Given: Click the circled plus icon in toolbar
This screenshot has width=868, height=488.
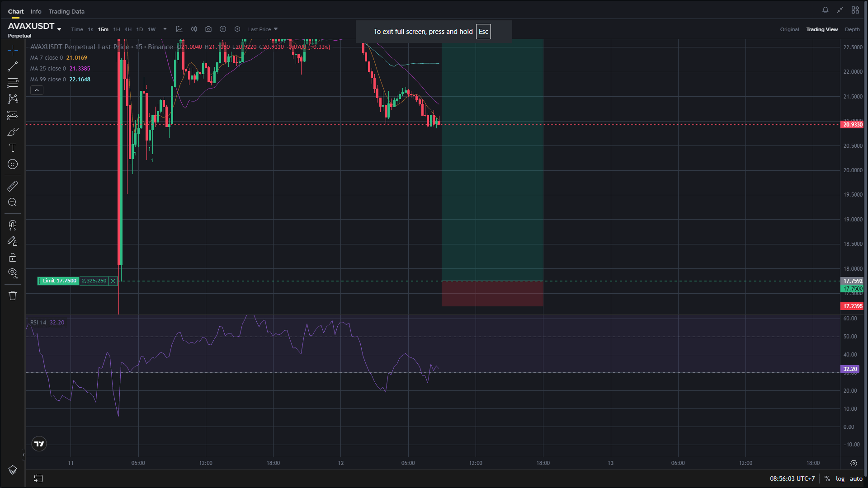Looking at the screenshot, I should pos(223,29).
